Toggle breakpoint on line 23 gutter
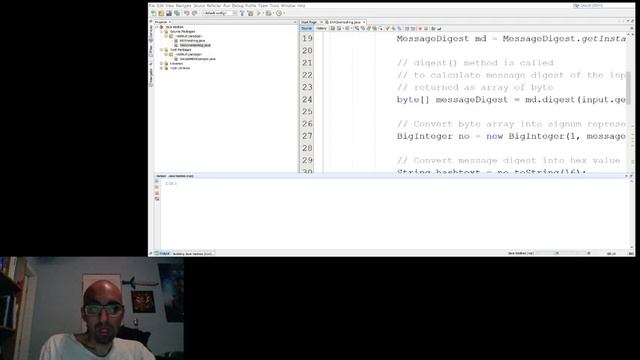This screenshot has width=640, height=360. 307,87
